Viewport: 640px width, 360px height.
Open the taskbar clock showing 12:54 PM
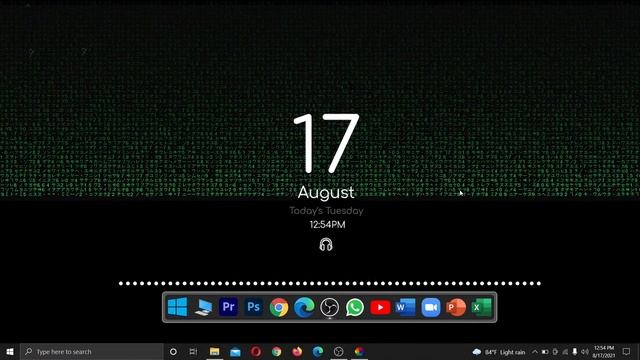point(604,352)
